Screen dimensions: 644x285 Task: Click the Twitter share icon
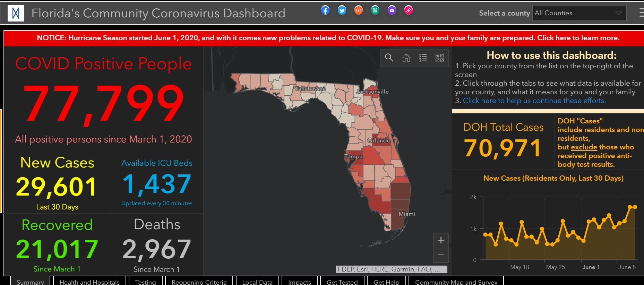tap(342, 10)
